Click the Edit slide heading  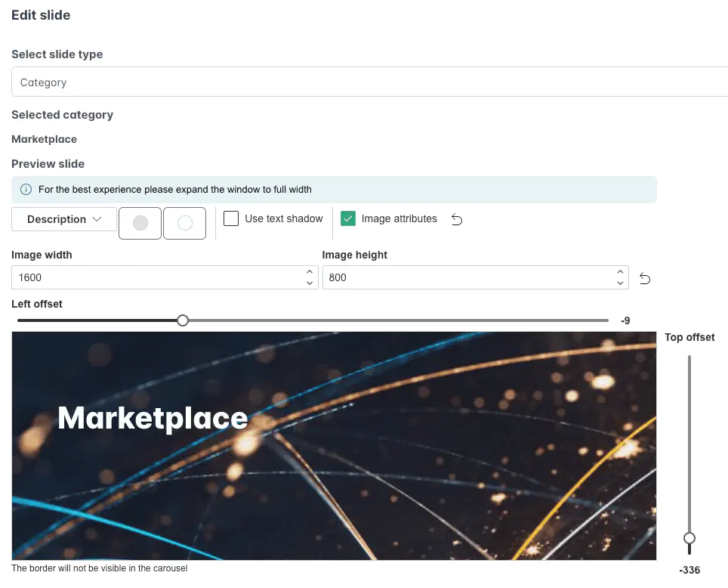point(41,15)
